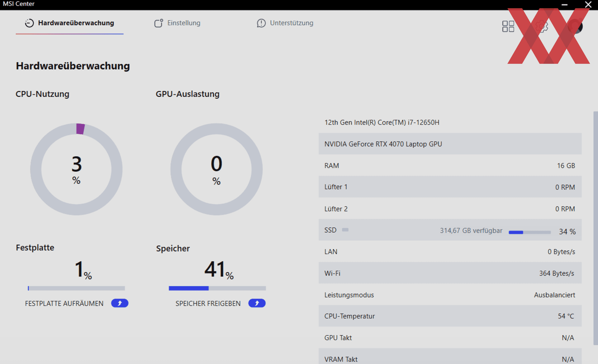Click the Einstellung tab icon
The image size is (598, 364).
point(159,23)
